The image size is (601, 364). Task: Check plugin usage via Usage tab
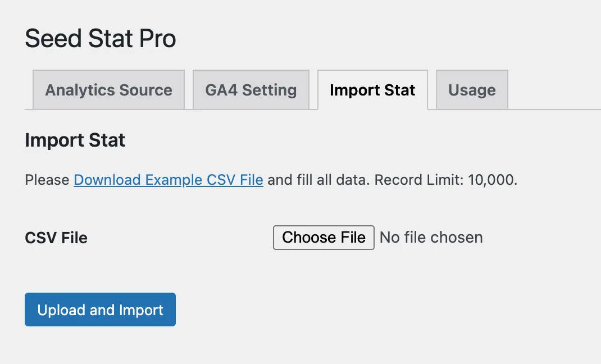coord(471,89)
